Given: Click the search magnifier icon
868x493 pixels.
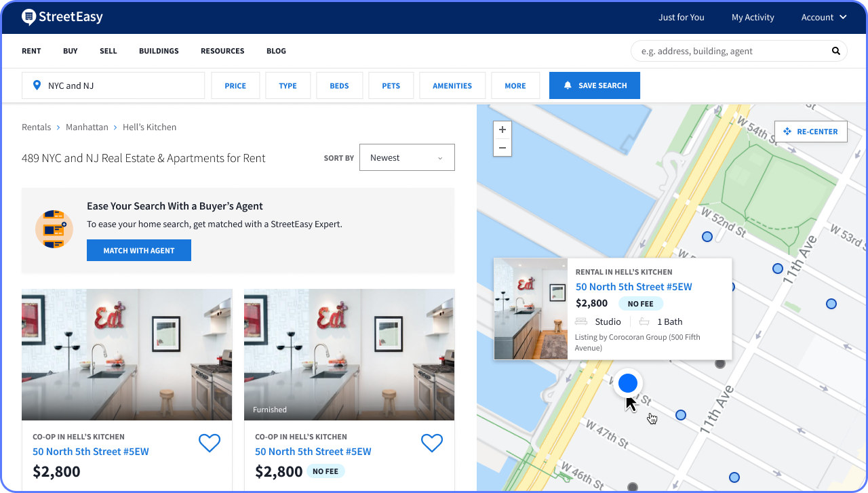Looking at the screenshot, I should pyautogui.click(x=836, y=51).
